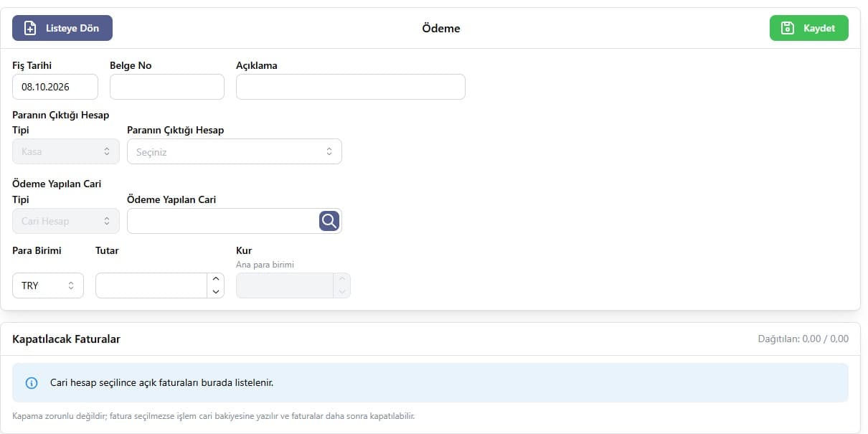
Task: Click the Ana para birimi hint text
Action: (x=265, y=265)
